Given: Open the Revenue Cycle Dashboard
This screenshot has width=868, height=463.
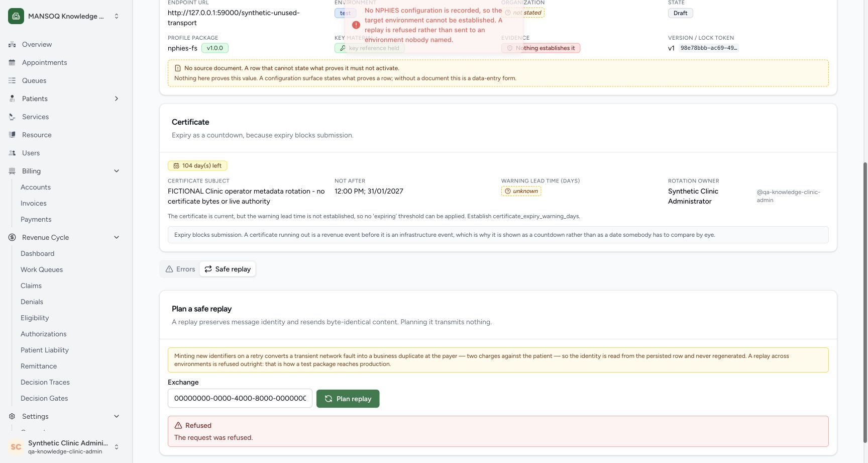Looking at the screenshot, I should point(38,253).
